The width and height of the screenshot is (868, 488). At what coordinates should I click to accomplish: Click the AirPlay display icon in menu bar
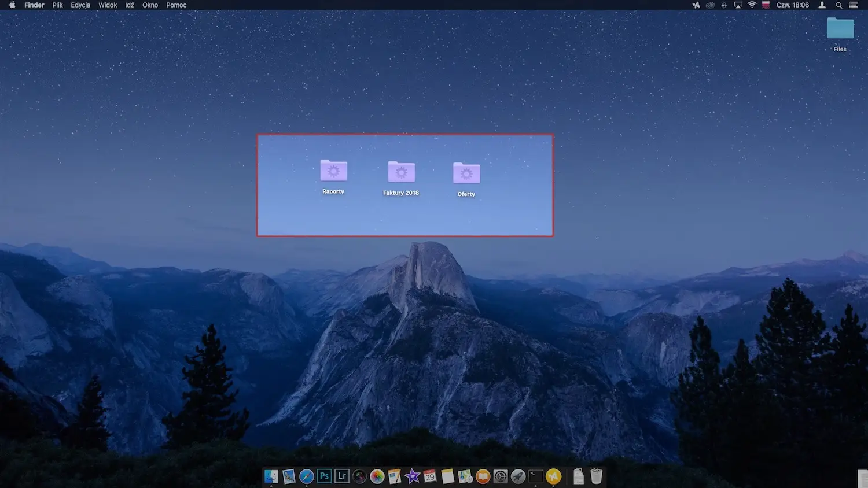point(737,5)
